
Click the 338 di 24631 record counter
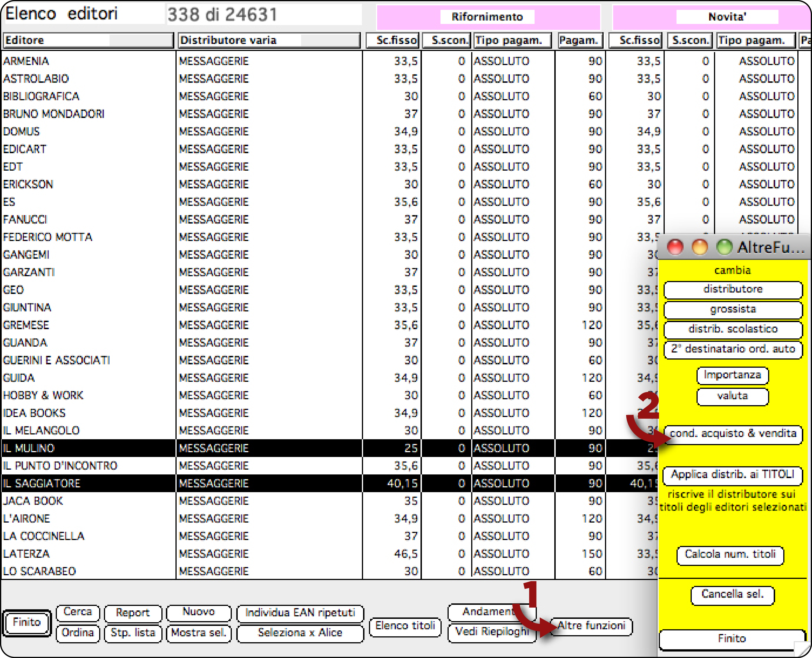[223, 15]
